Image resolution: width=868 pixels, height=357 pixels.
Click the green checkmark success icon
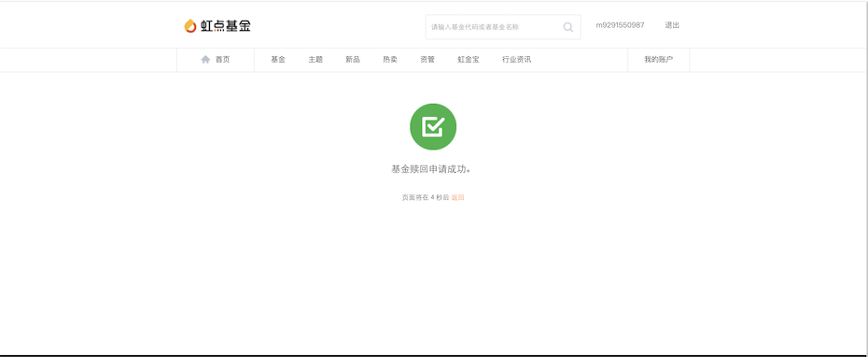(x=433, y=127)
